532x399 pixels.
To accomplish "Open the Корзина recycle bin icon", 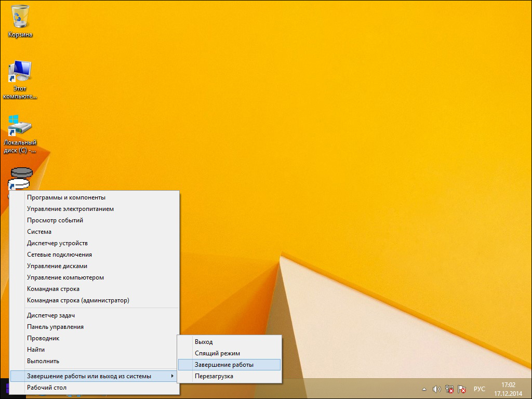I will tap(20, 17).
